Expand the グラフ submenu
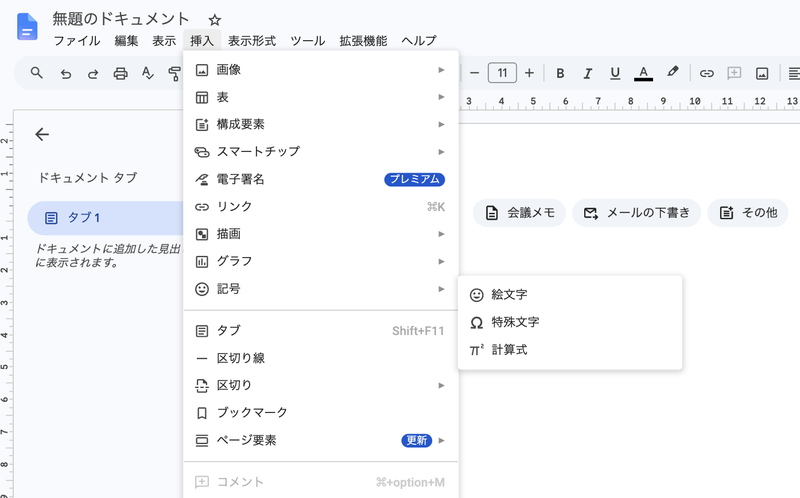 (321, 261)
